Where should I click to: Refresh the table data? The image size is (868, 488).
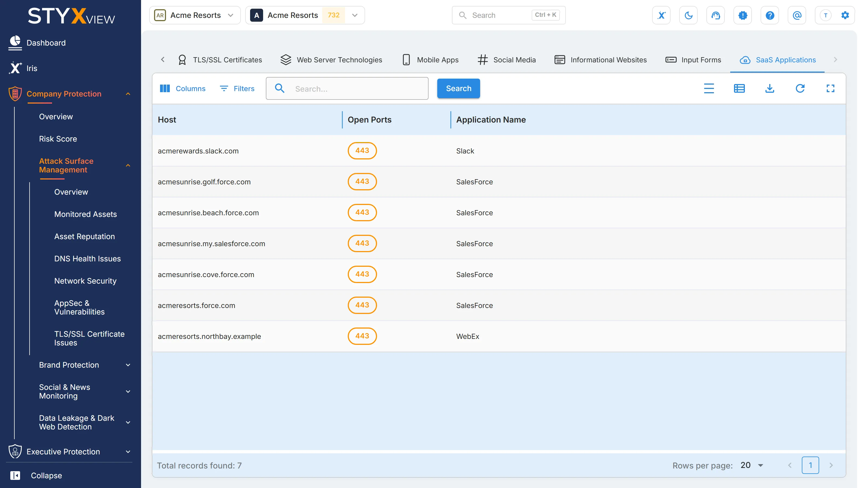800,88
